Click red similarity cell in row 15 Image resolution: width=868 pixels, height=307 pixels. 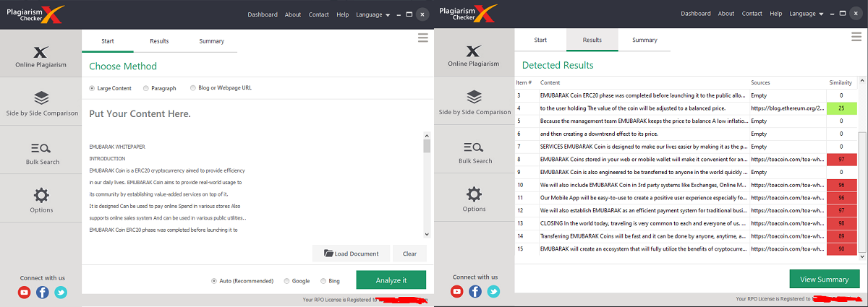(841, 249)
